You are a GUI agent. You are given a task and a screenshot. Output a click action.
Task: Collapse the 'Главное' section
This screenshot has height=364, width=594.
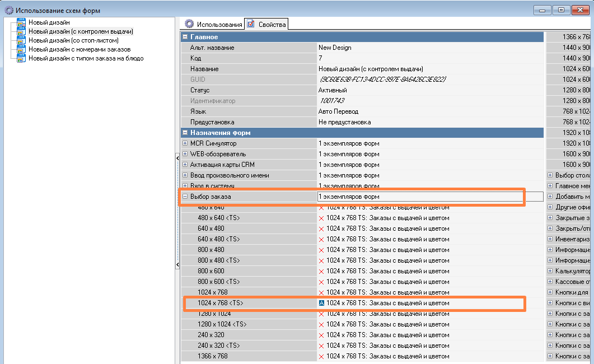click(185, 37)
